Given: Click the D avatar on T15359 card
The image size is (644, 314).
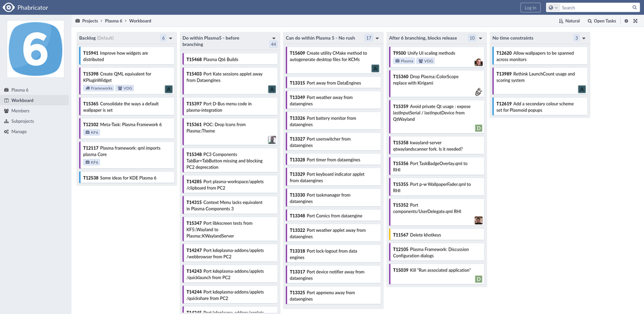Looking at the screenshot, I should coord(479,128).
